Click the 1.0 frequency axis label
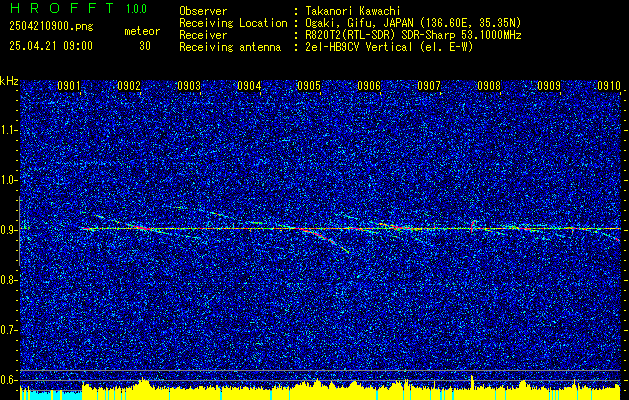The image size is (629, 400). point(9,180)
